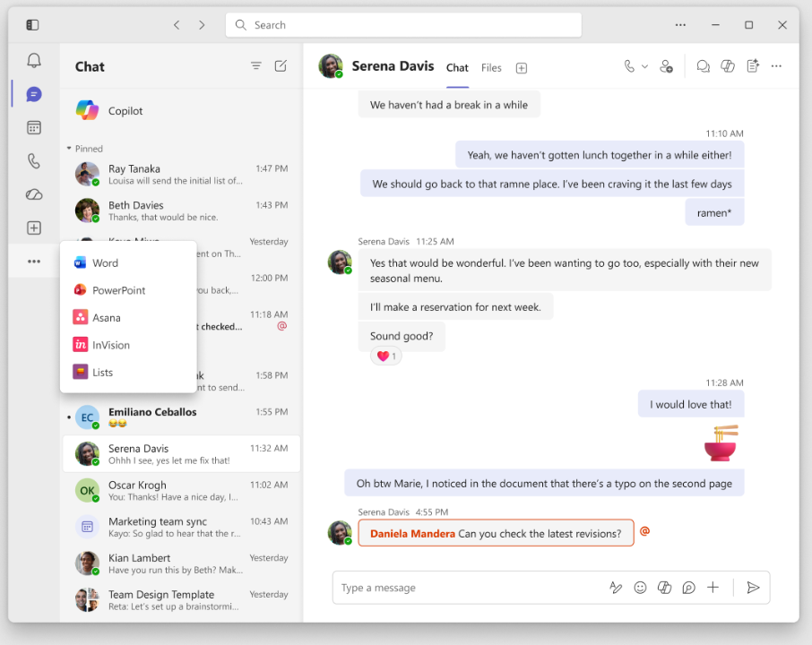Collapse the Pinned chats section
812x645 pixels.
point(70,149)
